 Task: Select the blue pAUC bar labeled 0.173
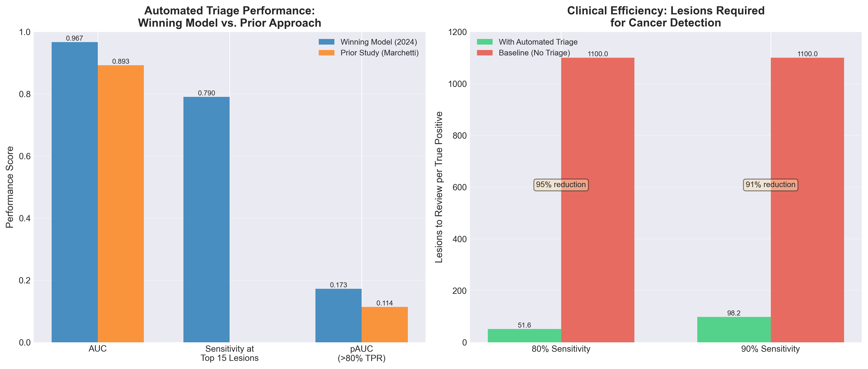pos(338,315)
